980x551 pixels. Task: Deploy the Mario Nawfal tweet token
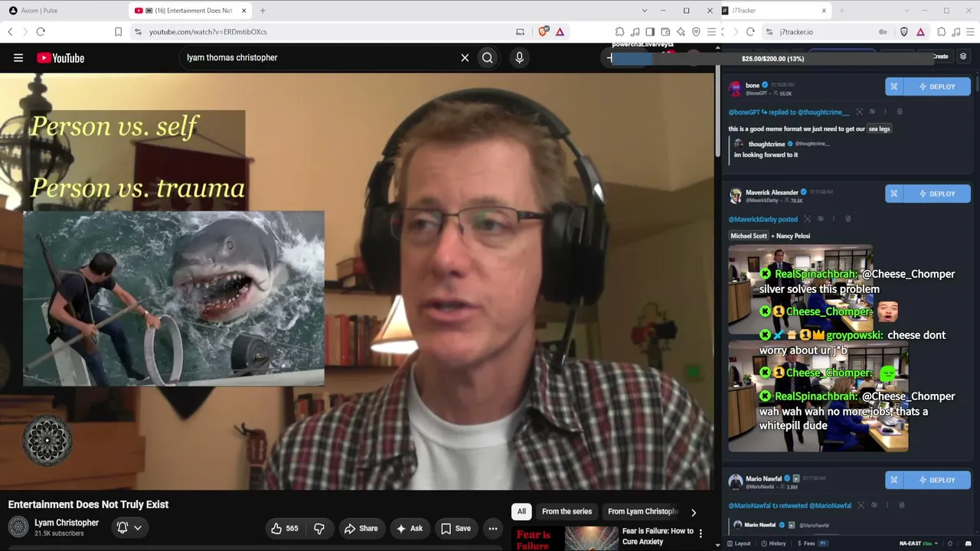point(936,480)
